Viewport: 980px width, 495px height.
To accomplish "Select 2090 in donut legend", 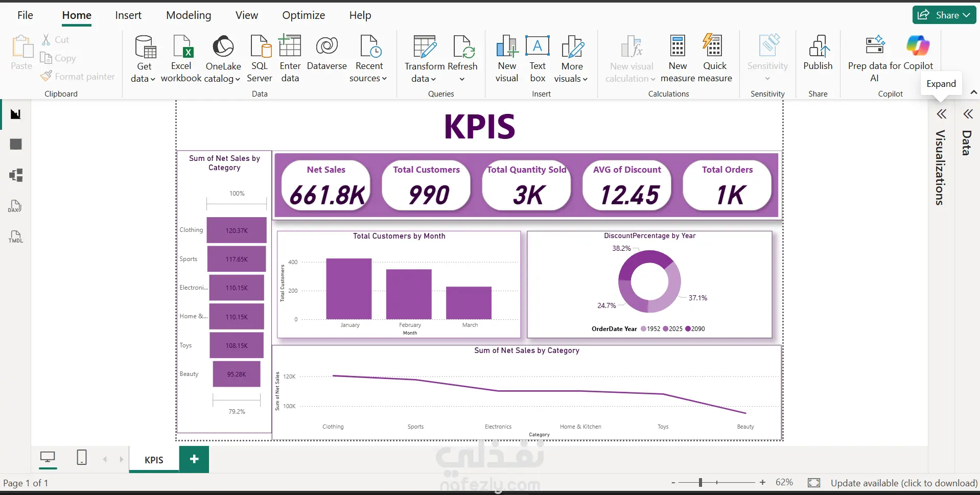I will click(x=695, y=329).
